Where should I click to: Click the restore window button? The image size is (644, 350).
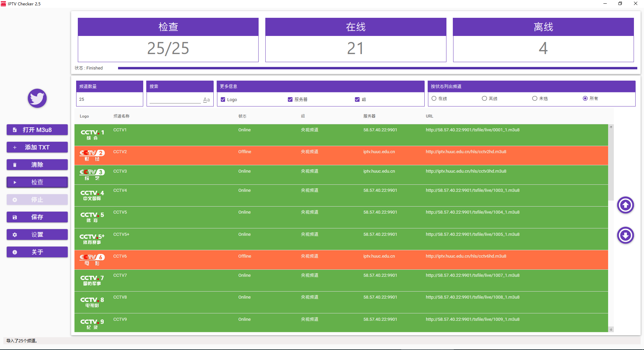(620, 4)
